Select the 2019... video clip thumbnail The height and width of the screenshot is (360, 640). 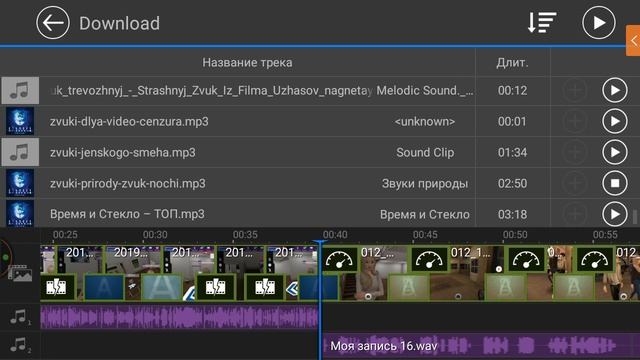point(132,259)
